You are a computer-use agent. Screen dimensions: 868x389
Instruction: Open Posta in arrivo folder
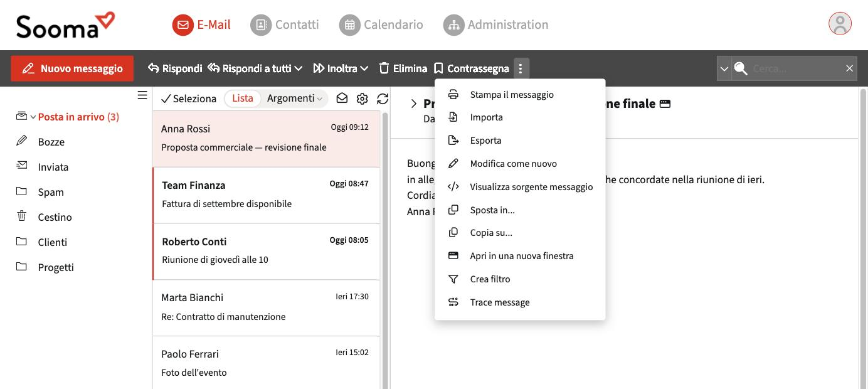[78, 117]
